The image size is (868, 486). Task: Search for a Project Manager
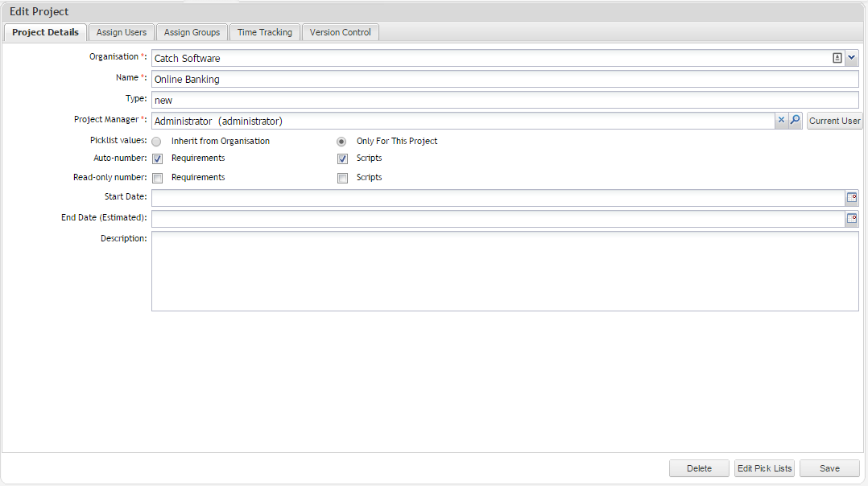coord(795,121)
